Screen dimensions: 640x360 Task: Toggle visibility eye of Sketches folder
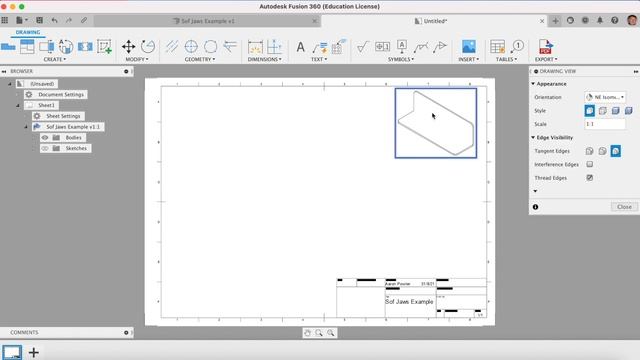point(45,148)
